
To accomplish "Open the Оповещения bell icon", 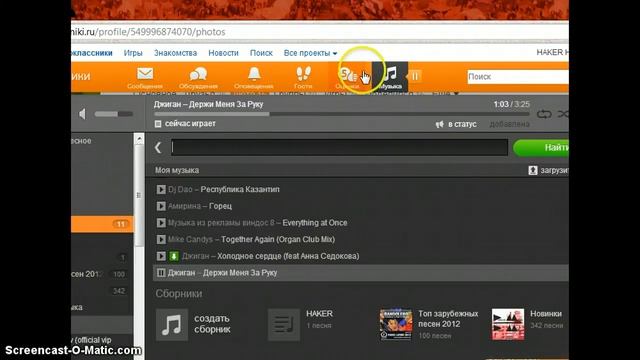I will coord(254,77).
